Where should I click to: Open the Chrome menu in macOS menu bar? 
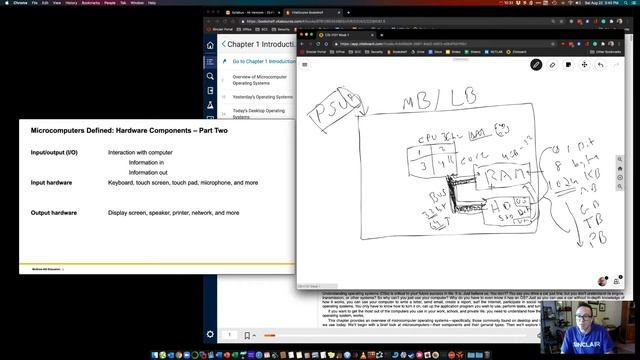20,3
